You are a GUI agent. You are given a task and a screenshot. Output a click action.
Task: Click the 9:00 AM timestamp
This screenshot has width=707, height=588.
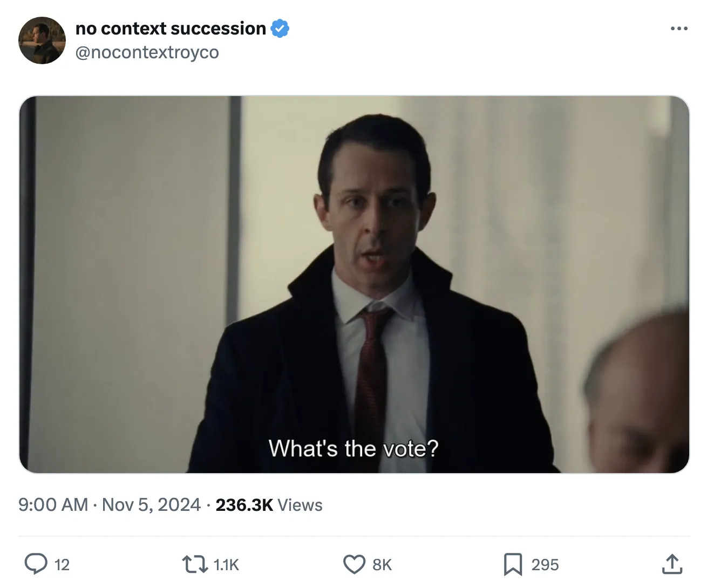point(53,505)
